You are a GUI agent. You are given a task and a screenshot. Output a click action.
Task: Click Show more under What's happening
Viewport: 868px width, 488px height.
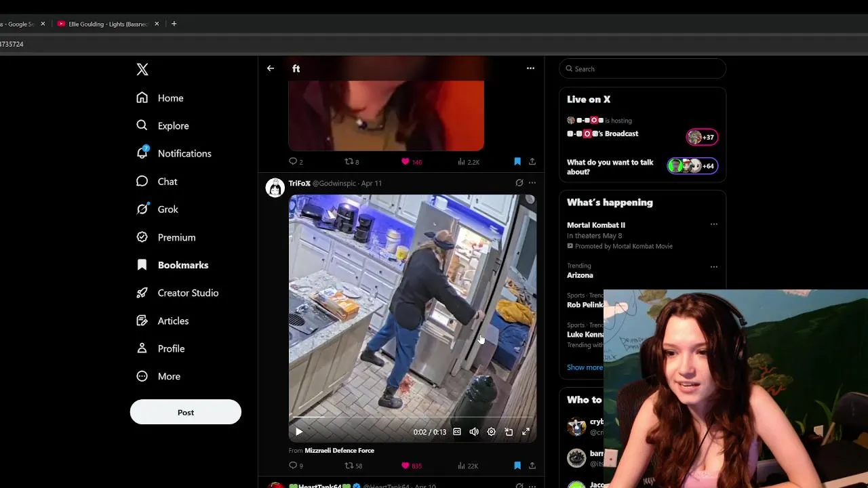[x=585, y=367]
